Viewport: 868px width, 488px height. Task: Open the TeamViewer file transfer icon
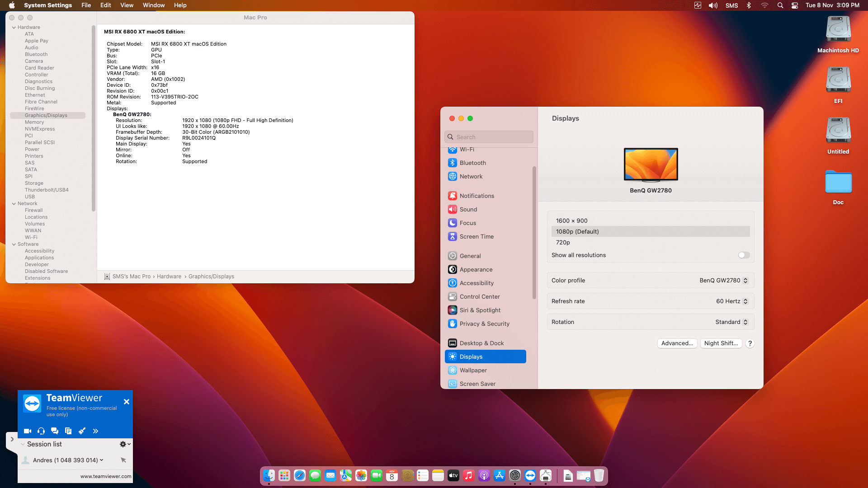[68, 431]
